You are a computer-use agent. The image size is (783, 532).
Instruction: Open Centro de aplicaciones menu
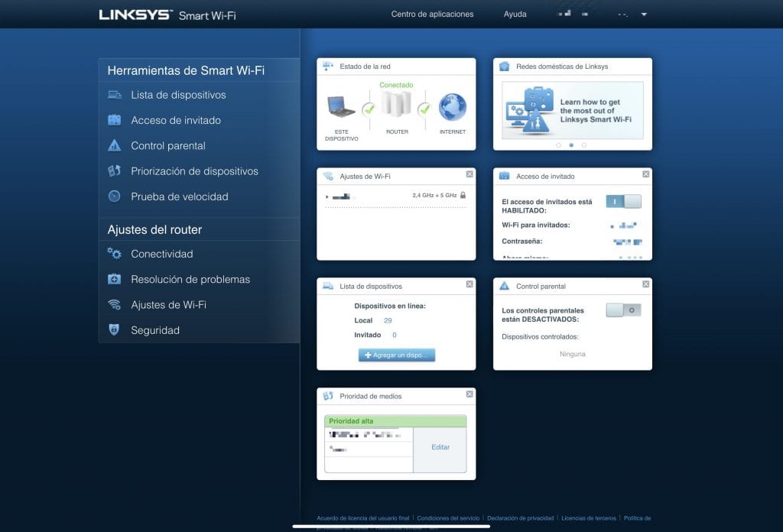tap(432, 15)
